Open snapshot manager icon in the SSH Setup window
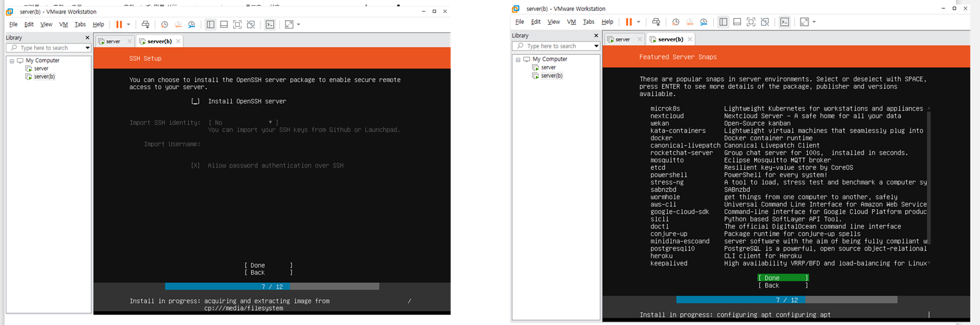This screenshot has width=980, height=325. click(x=192, y=25)
